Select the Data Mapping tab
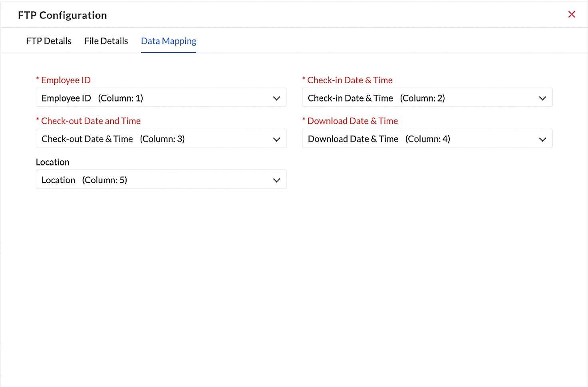588x387 pixels. (x=169, y=41)
